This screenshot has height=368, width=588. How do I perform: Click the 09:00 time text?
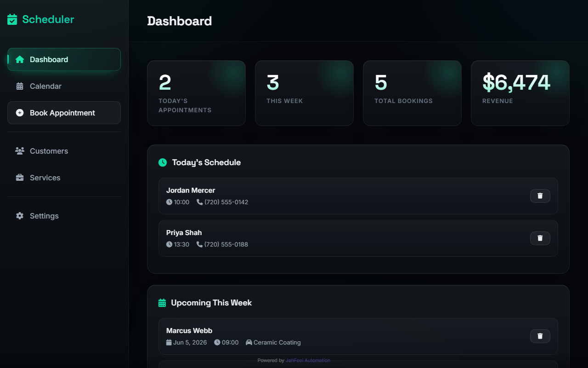230,342
